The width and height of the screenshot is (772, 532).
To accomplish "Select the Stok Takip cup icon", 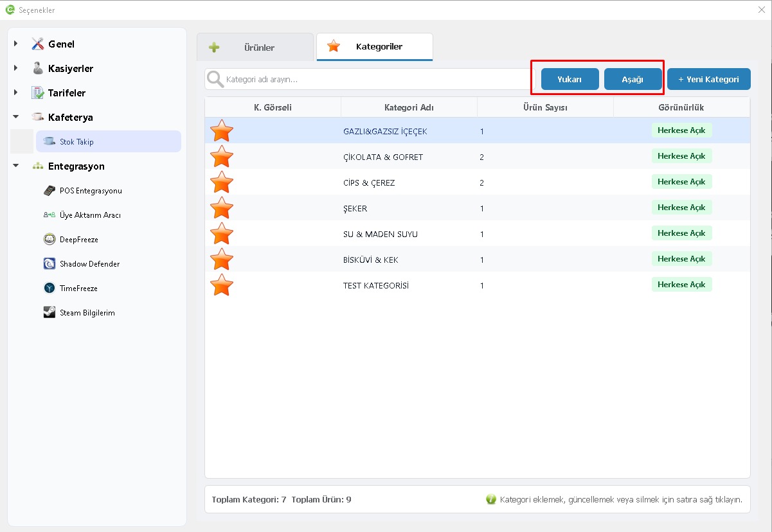I will [49, 141].
